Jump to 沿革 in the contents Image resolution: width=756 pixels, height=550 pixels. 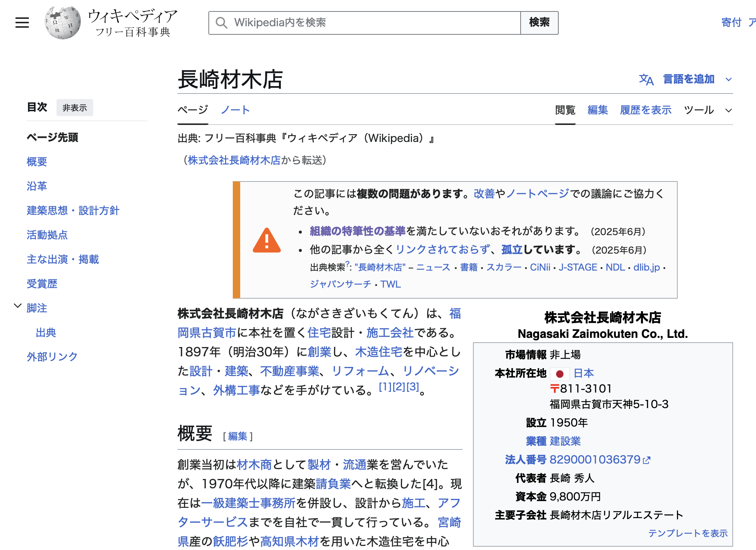tap(37, 186)
